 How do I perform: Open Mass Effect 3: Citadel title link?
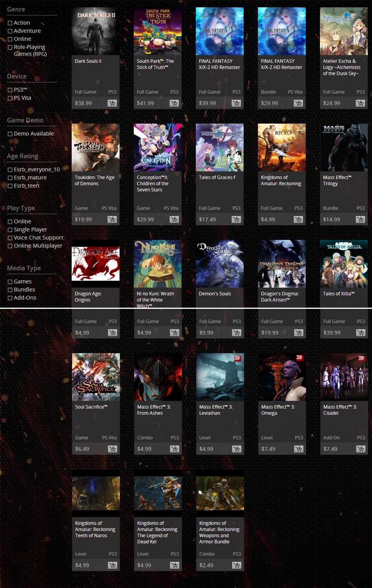tap(340, 410)
